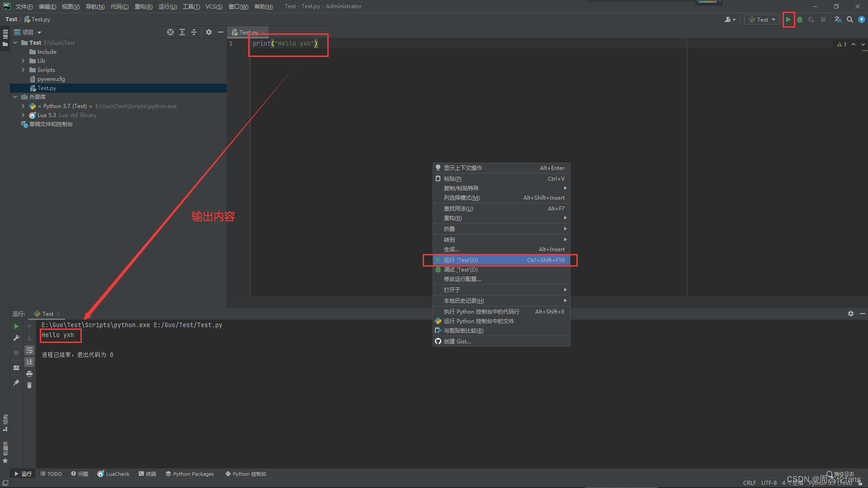Open the 终端 tool window tab
Viewport: 868px width, 488px height.
pyautogui.click(x=147, y=474)
